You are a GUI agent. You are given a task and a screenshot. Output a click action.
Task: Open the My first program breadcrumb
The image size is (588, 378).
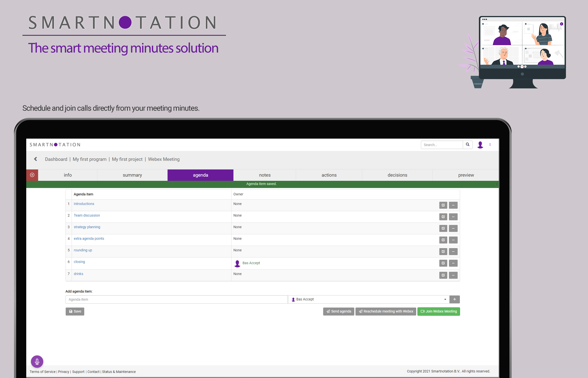pyautogui.click(x=90, y=159)
